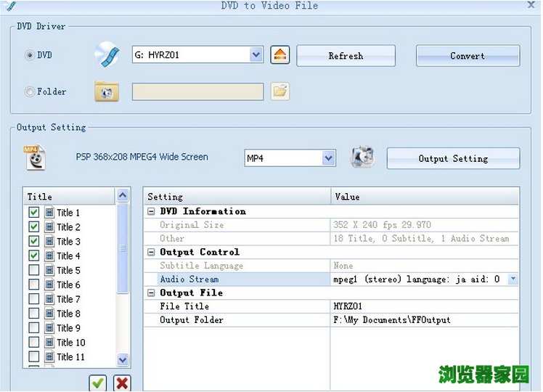The width and height of the screenshot is (543, 392).
Task: Select the DVD radio button
Action: [30, 55]
